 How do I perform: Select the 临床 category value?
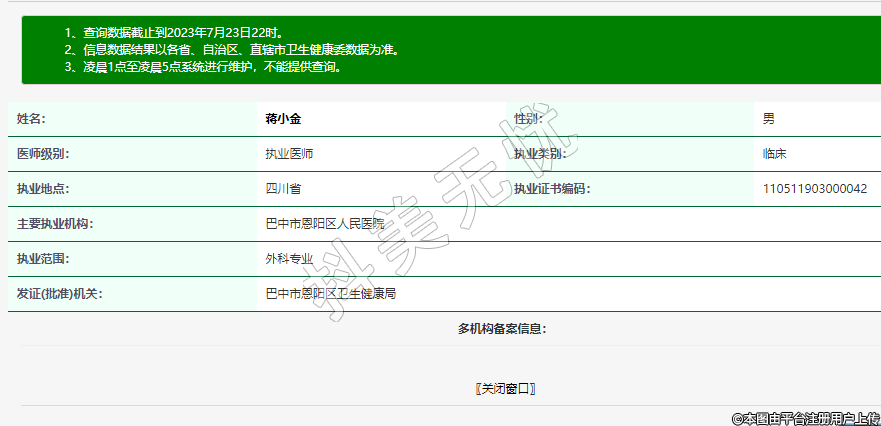coord(774,154)
